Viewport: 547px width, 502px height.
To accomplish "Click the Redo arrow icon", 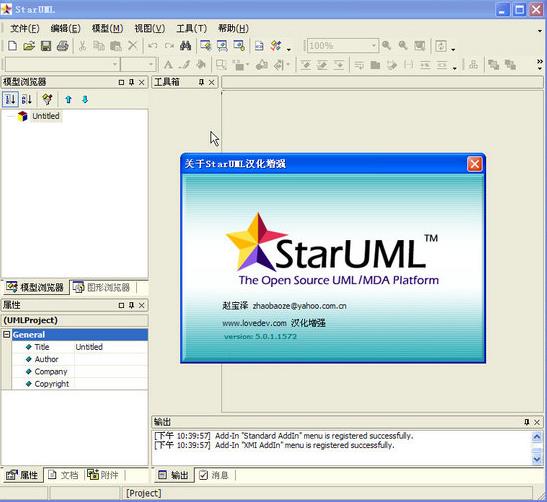I will [170, 46].
